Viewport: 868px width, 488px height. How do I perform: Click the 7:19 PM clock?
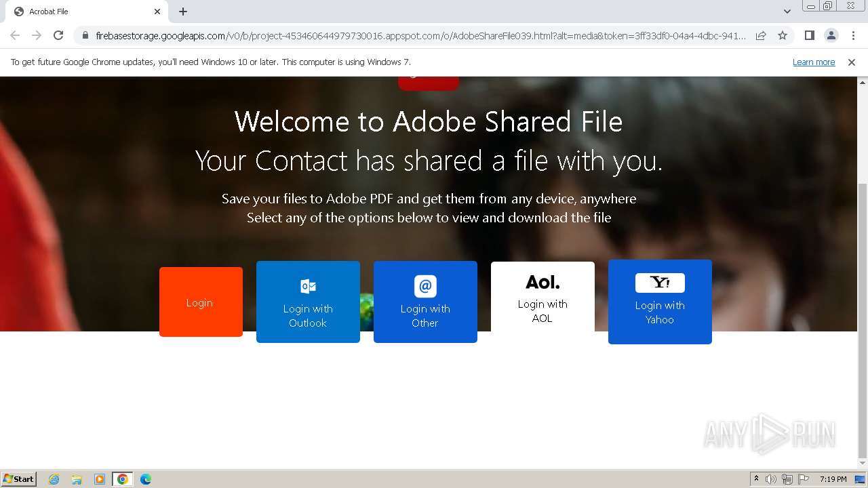click(833, 479)
